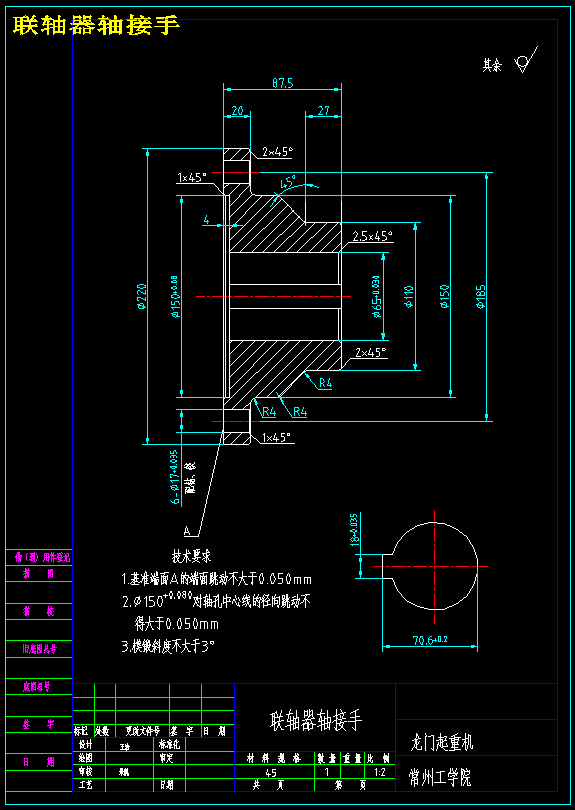Click the line 得大于0.050mm
Image resolution: width=575 pixels, height=810 pixels.
pyautogui.click(x=177, y=624)
